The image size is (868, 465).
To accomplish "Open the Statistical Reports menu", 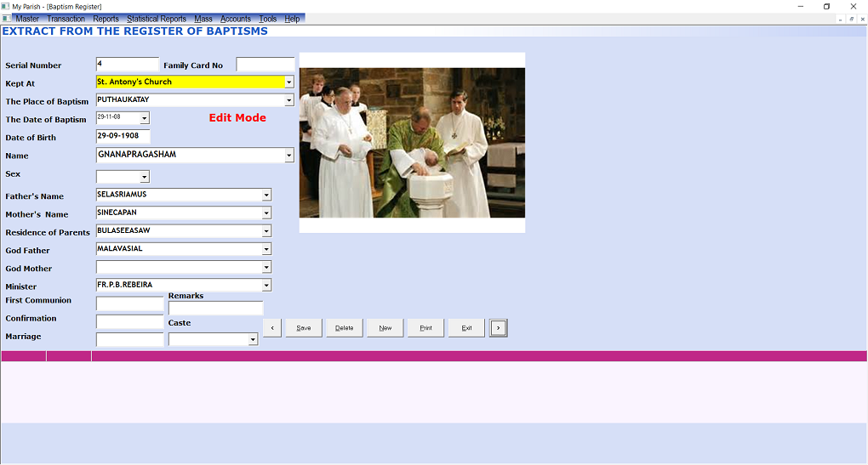I will [x=157, y=19].
